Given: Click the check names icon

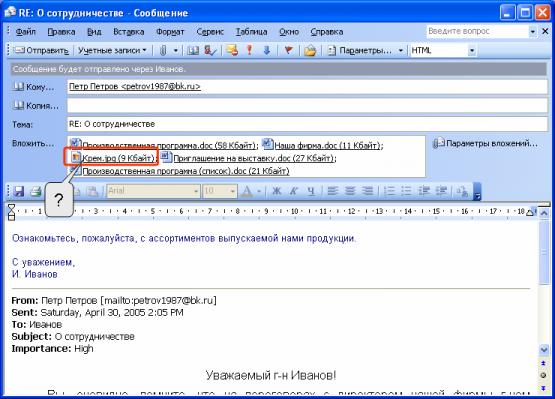Looking at the screenshot, I should [210, 51].
